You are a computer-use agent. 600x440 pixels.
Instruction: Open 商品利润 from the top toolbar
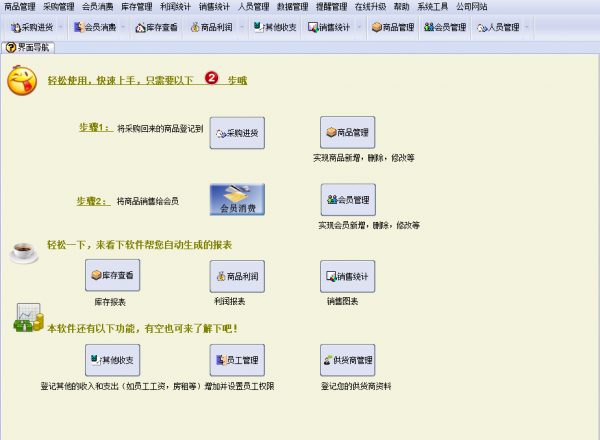[212, 27]
